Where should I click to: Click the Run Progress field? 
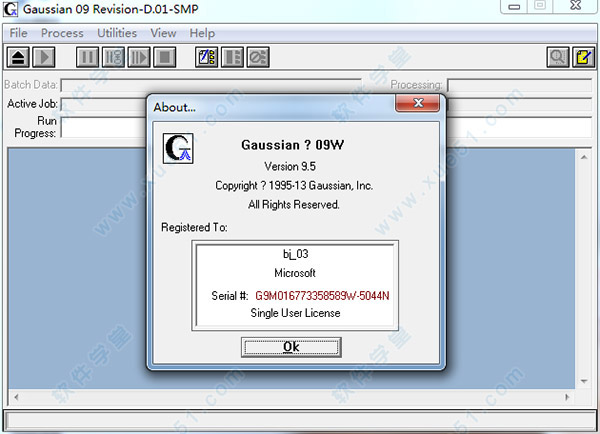(x=103, y=127)
